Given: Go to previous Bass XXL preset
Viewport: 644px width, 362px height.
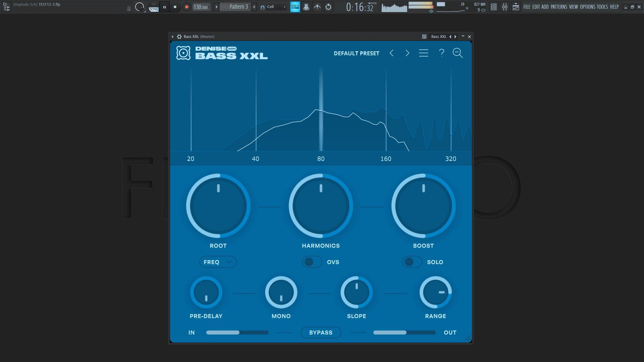Looking at the screenshot, I should [391, 53].
